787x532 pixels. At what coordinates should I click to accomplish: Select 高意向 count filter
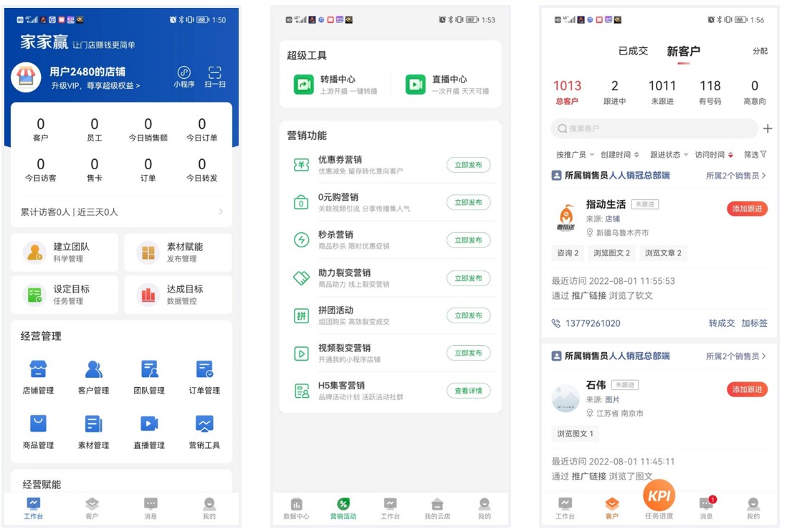tap(754, 92)
